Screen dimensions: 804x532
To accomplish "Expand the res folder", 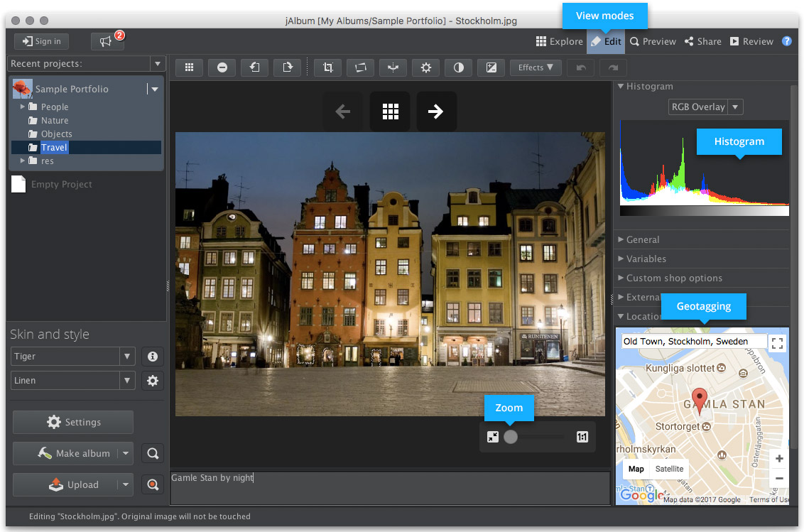I will click(x=23, y=161).
